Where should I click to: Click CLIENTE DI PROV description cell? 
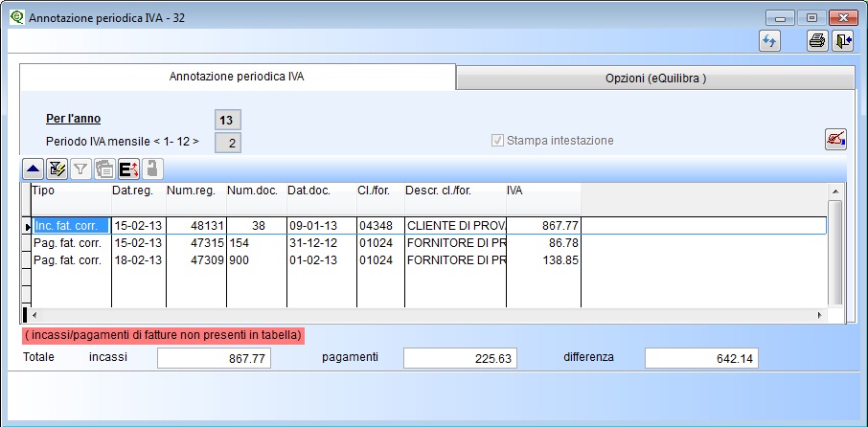[x=456, y=226]
